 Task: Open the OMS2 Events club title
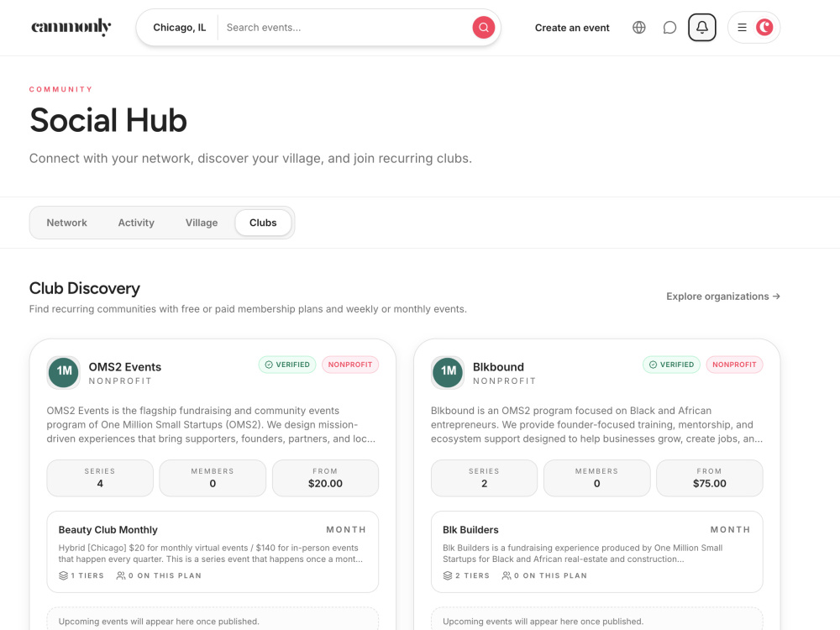point(125,367)
